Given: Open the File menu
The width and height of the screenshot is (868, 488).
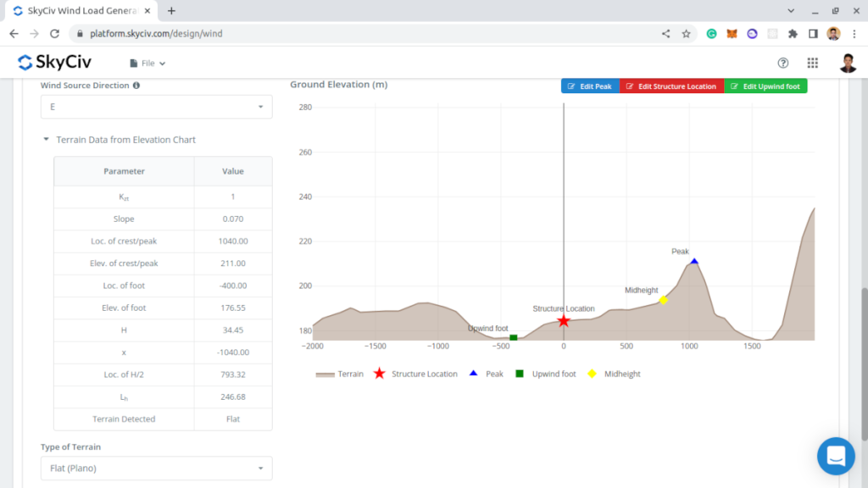Looking at the screenshot, I should [x=147, y=63].
